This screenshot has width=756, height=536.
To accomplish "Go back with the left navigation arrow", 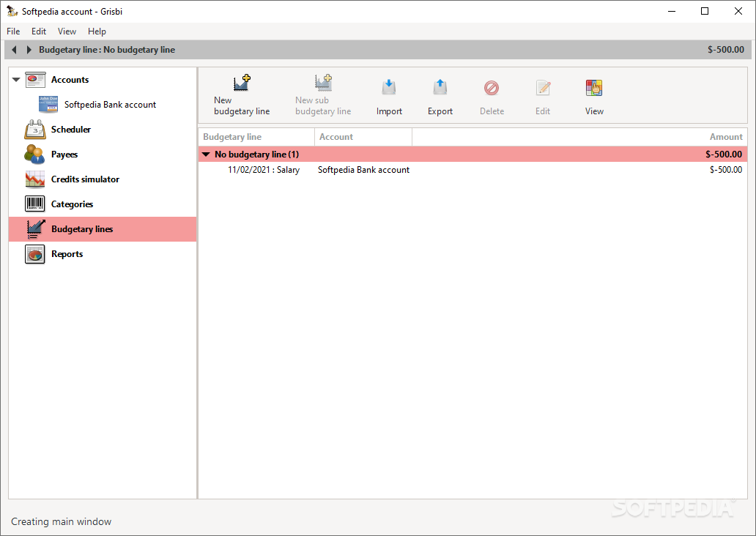I will pos(15,50).
